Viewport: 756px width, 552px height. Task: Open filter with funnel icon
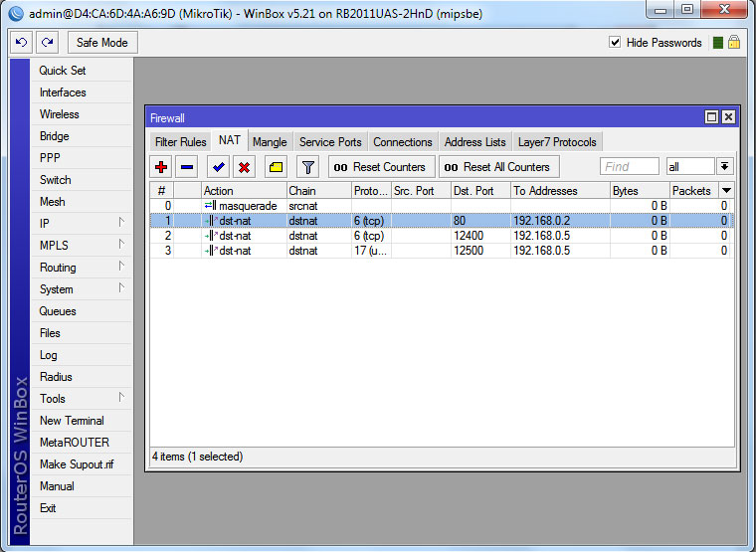point(308,167)
